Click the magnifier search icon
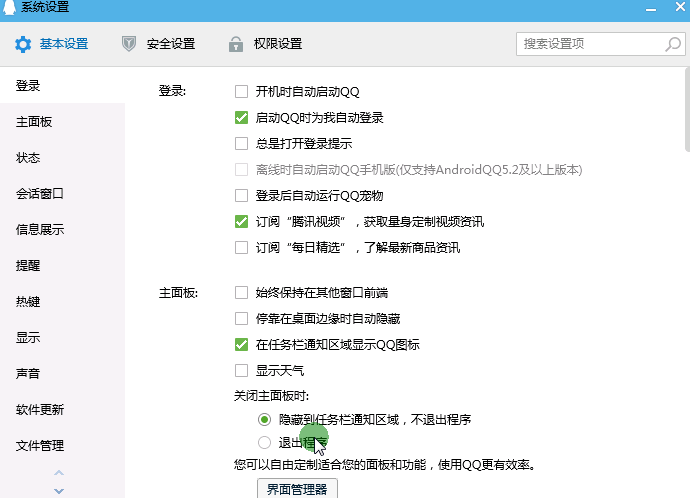Screen dimensions: 690x498 672,44
